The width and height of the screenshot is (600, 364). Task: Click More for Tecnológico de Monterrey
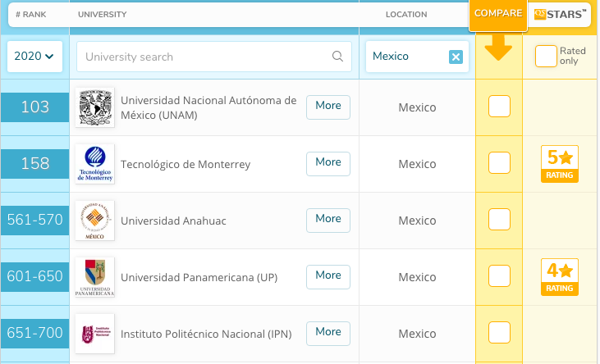point(328,164)
